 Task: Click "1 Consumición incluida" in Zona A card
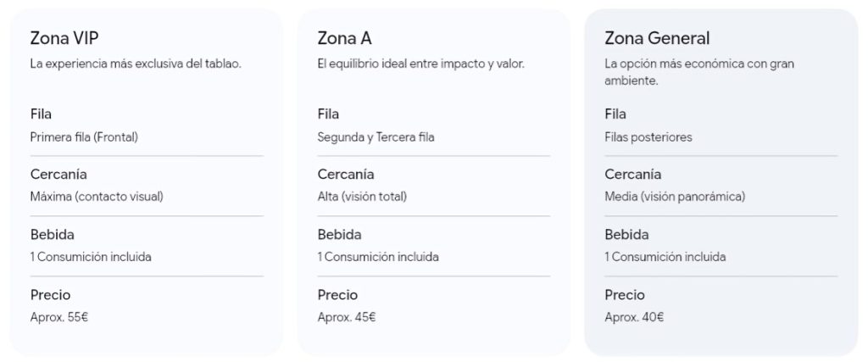click(x=378, y=257)
